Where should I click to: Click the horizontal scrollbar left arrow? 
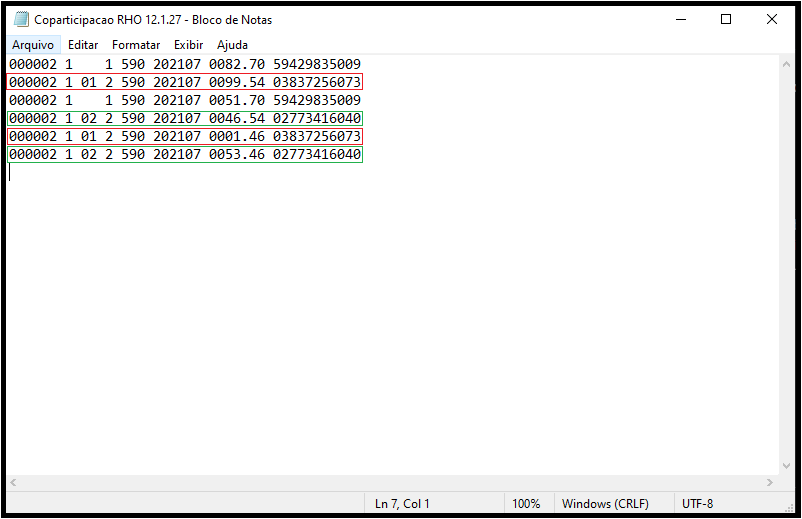click(x=13, y=482)
